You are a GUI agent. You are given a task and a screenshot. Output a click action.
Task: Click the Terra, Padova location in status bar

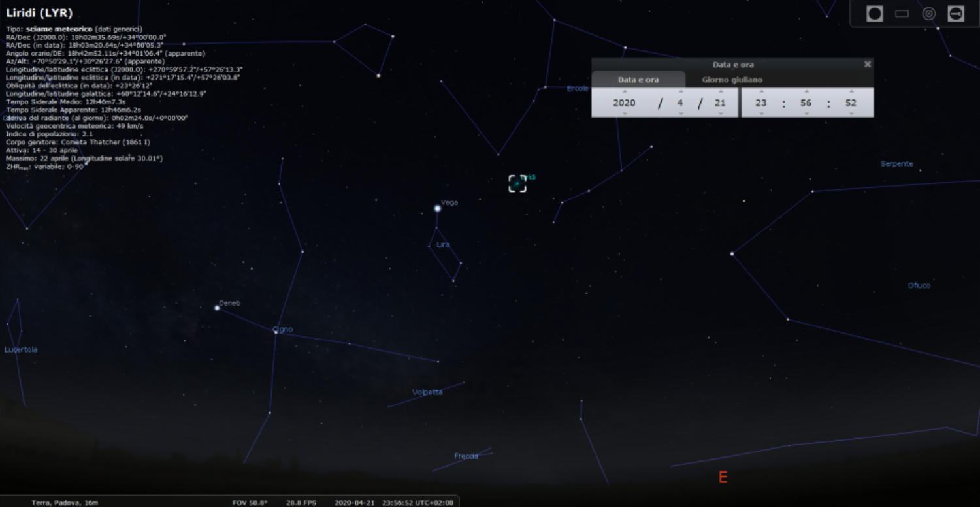coord(65,503)
